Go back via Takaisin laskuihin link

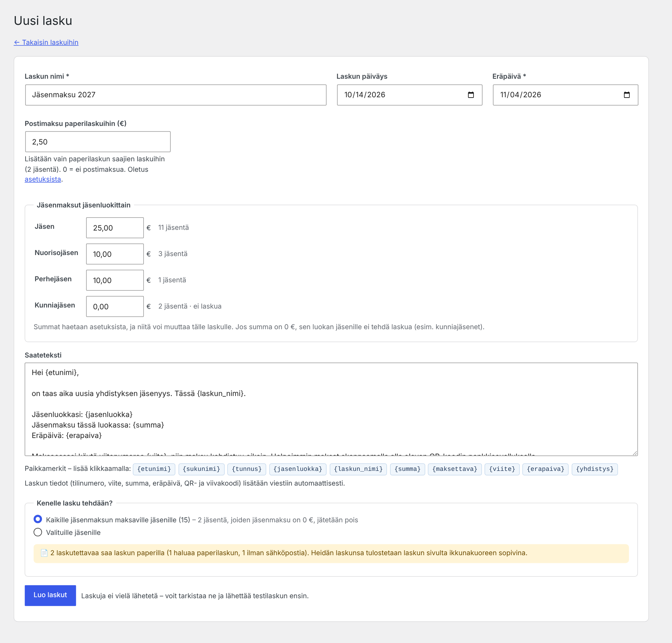(46, 42)
